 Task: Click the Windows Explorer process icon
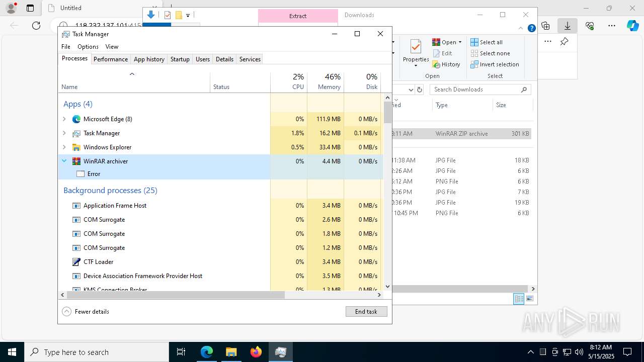76,147
